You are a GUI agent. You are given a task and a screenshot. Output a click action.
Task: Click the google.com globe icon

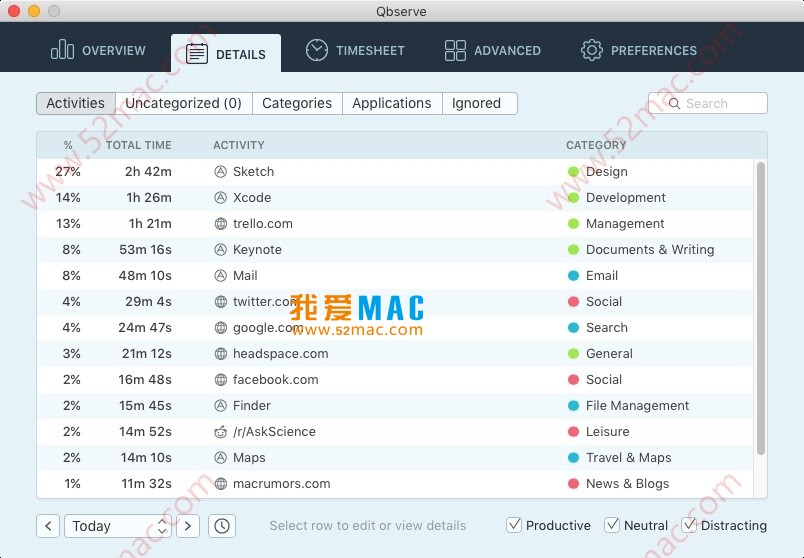tap(220, 328)
